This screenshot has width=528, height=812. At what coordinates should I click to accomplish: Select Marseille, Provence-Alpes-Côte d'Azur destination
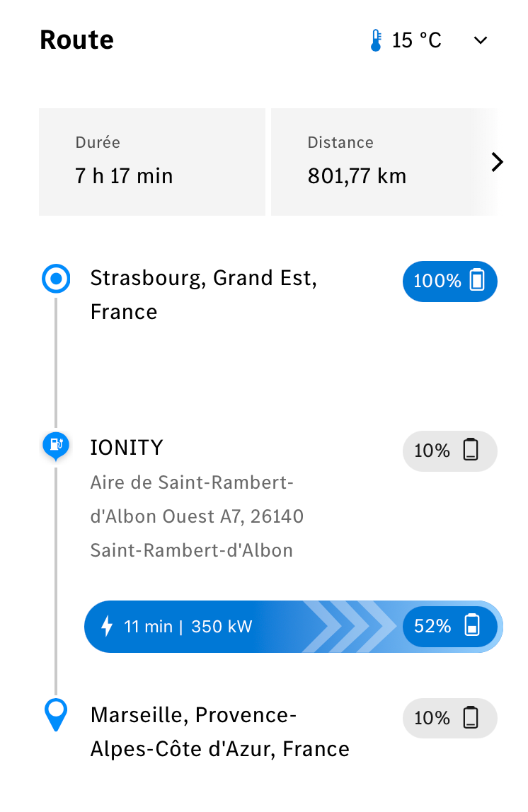coord(219,732)
